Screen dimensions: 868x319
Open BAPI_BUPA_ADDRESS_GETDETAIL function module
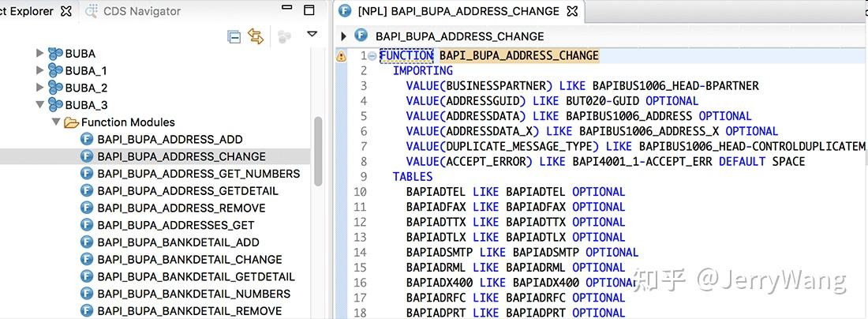(188, 191)
